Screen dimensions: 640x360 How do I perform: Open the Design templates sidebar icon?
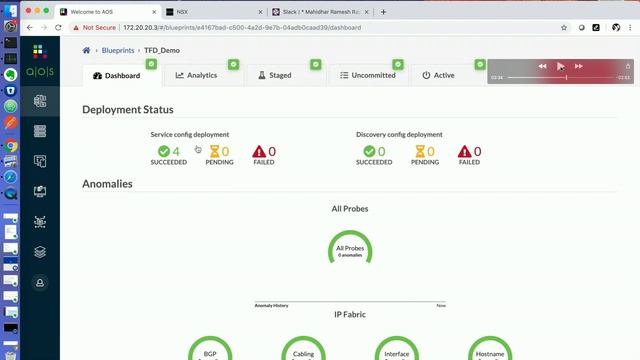tap(40, 161)
